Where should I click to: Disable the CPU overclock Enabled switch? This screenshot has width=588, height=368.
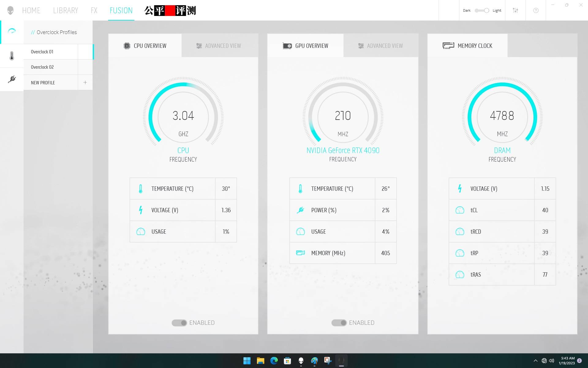click(x=179, y=323)
